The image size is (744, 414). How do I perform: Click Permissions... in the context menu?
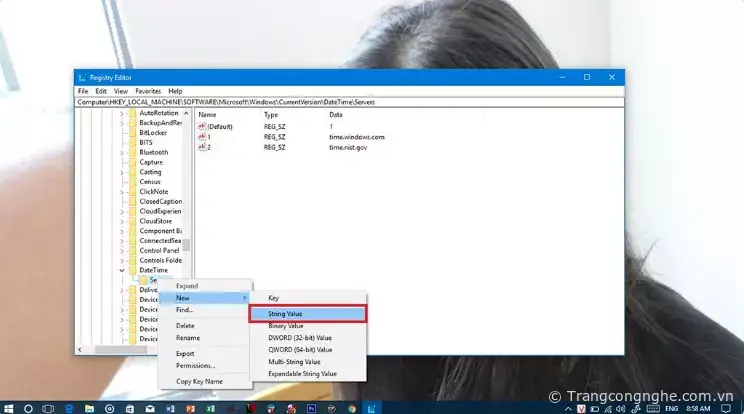pyautogui.click(x=195, y=365)
